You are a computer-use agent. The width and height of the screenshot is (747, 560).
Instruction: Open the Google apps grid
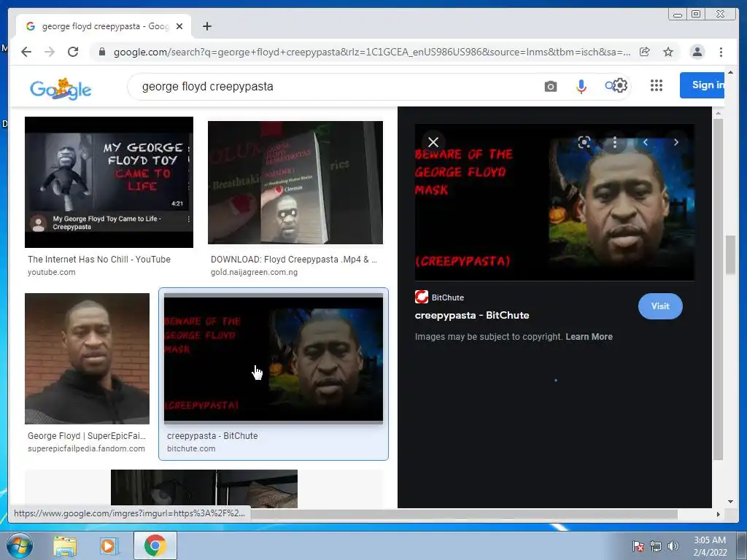[656, 85]
